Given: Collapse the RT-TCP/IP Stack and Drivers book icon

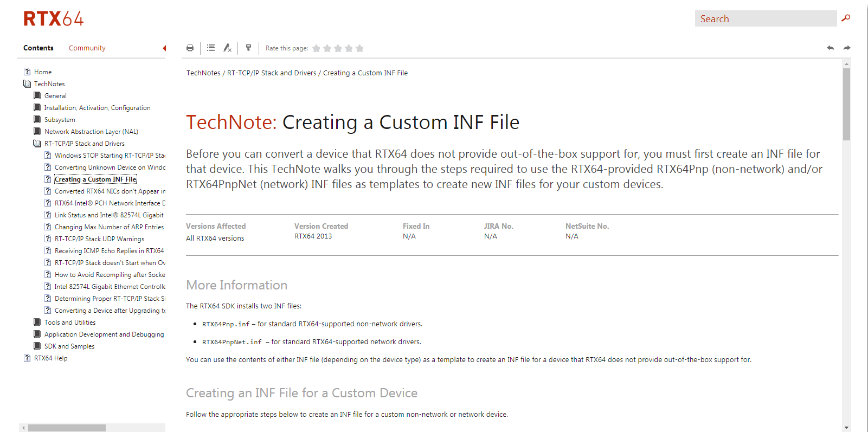Looking at the screenshot, I should coord(37,143).
